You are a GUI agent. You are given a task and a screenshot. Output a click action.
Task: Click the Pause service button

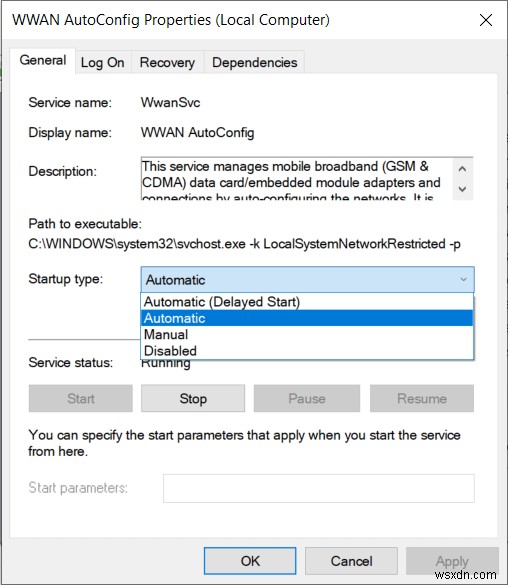point(307,398)
